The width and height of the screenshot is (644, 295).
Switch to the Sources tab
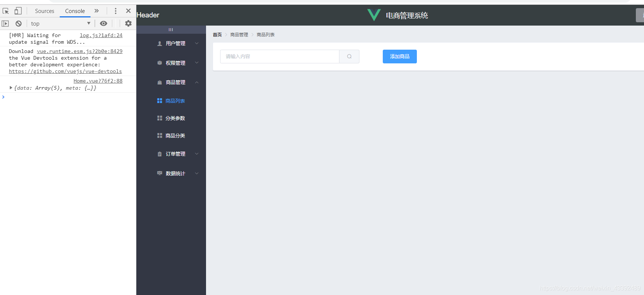click(44, 11)
